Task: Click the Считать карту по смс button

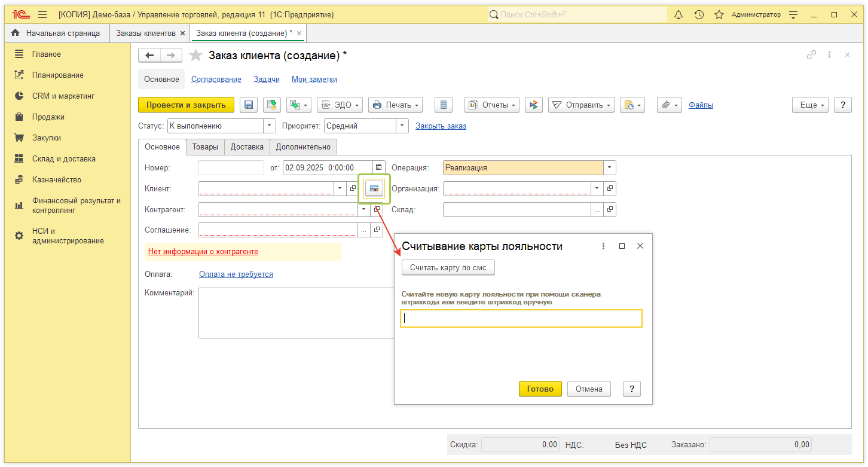Action: pyautogui.click(x=448, y=268)
